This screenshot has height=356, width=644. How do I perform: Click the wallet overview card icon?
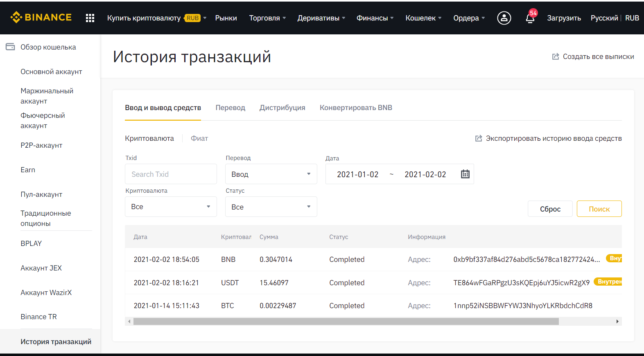[x=10, y=47]
